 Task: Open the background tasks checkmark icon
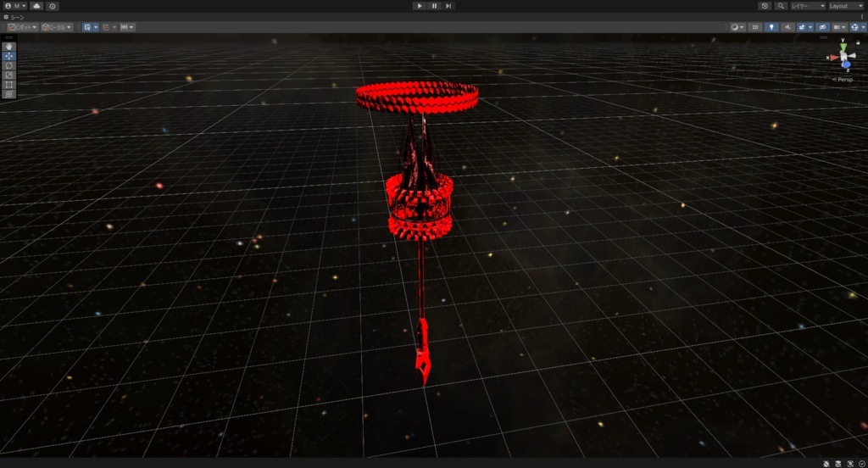(862, 464)
